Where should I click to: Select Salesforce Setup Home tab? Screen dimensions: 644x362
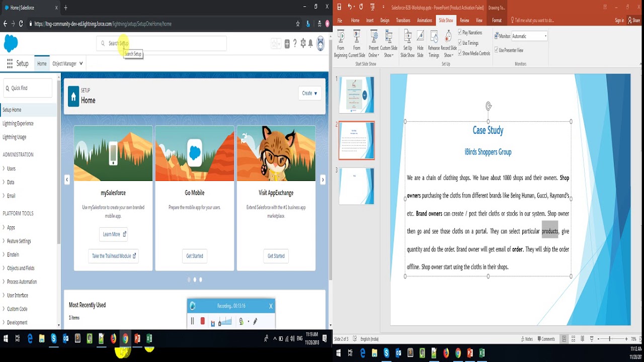42,64
